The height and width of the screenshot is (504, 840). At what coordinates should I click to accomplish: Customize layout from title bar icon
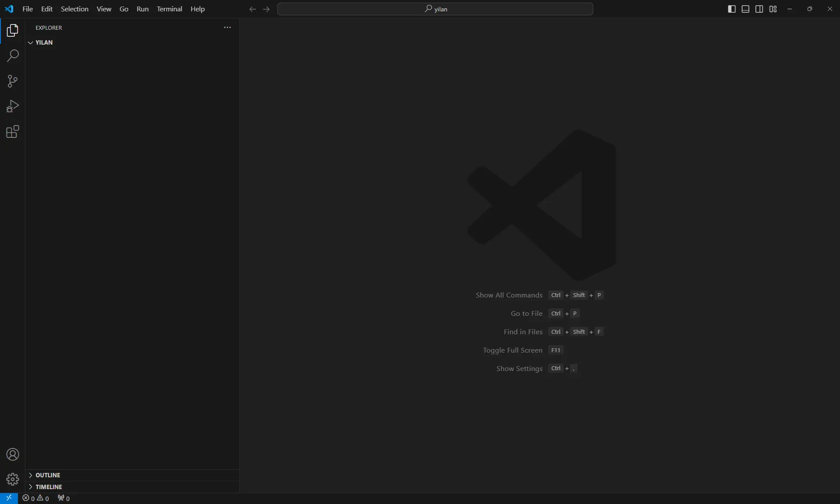(773, 9)
